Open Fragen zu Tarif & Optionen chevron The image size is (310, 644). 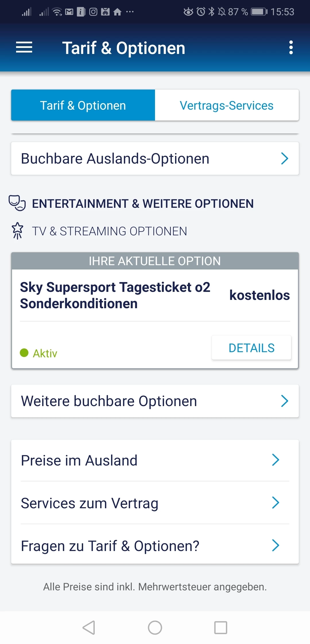tap(276, 545)
